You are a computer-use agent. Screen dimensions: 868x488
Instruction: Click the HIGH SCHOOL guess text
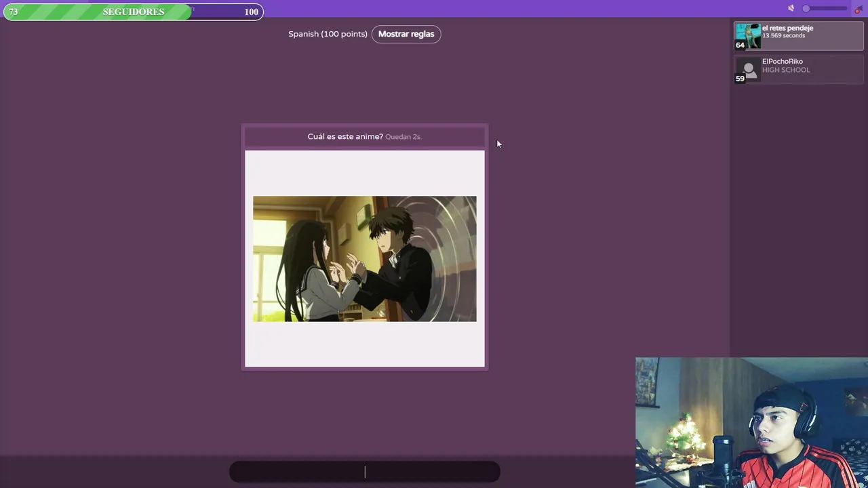pyautogui.click(x=786, y=70)
